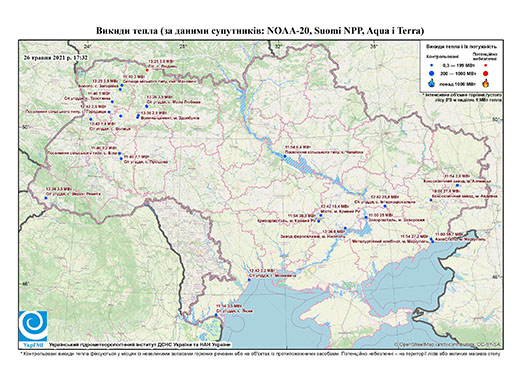This screenshot has width=520, height=368.
Task: Click the date stamp '26 травня 2021 р. 17:32'
Action: coord(56,57)
